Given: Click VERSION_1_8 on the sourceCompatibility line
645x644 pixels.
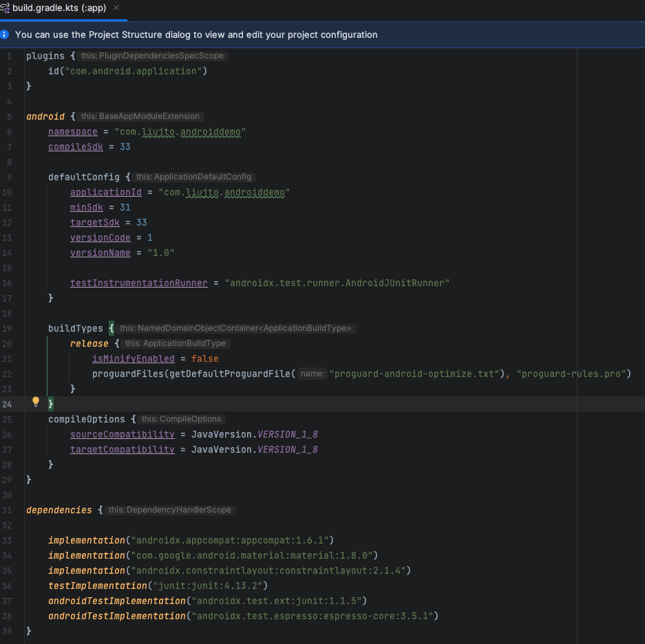Looking at the screenshot, I should click(288, 434).
